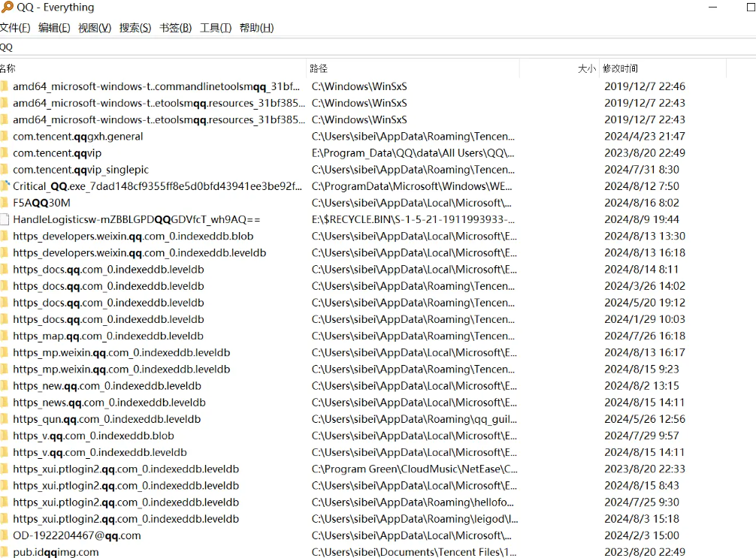756x558 pixels.
Task: Select https_v.qq.com_0.indexeddb.leveldb
Action: click(100, 452)
